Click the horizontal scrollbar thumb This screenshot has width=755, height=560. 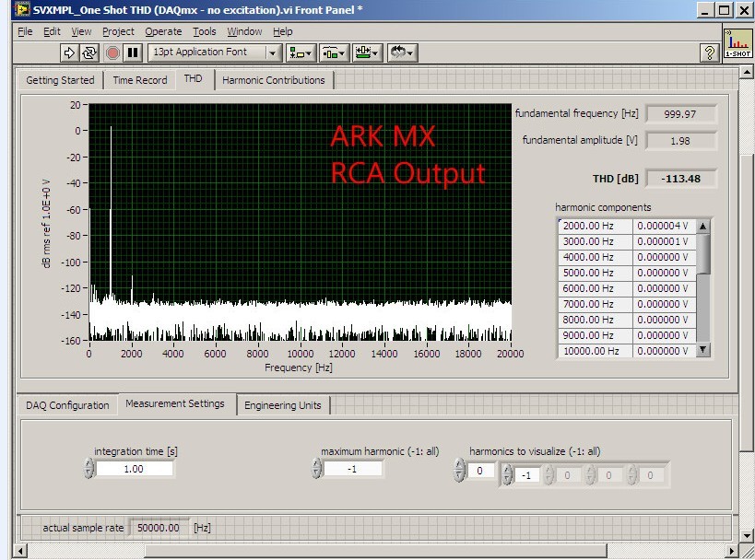[375, 551]
